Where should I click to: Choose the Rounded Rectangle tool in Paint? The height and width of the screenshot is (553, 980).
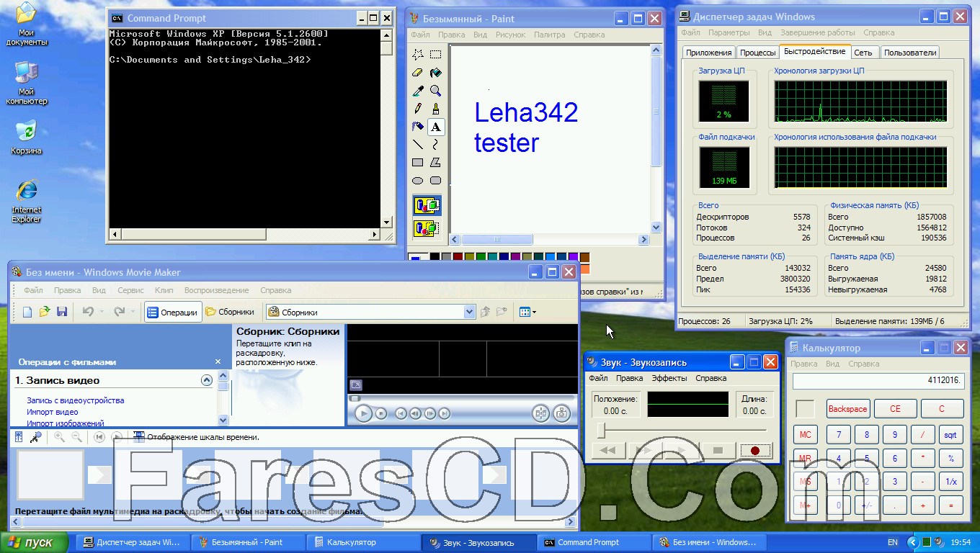tap(436, 181)
